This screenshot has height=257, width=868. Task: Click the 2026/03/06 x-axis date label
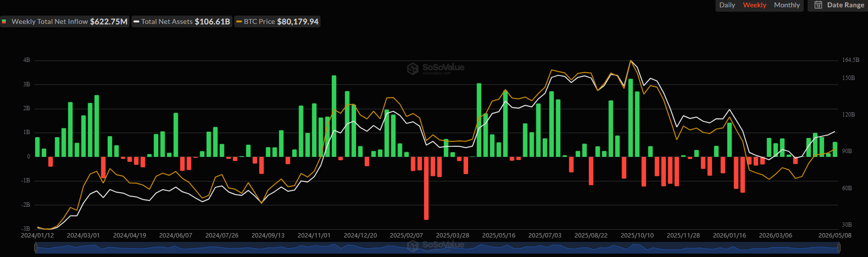(x=775, y=235)
